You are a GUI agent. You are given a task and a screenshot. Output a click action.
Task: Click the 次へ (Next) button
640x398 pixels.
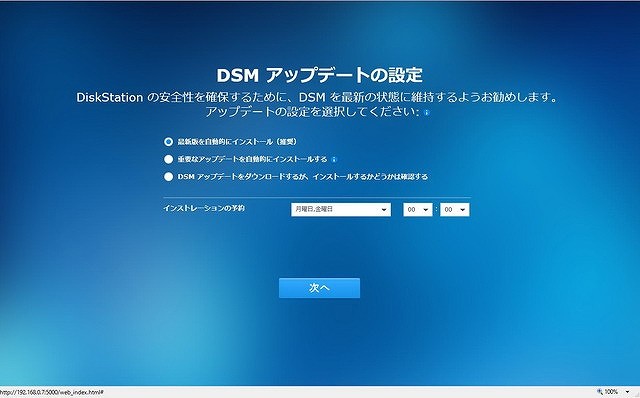[319, 288]
